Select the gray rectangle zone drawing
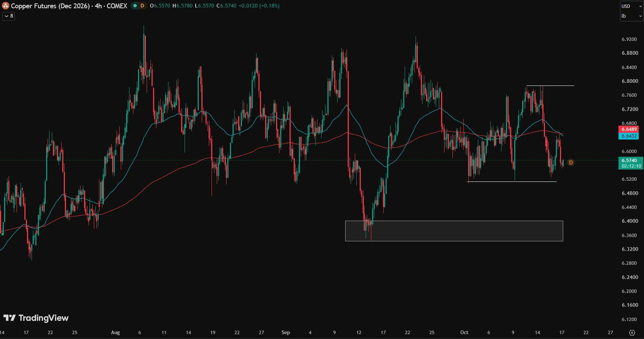The width and height of the screenshot is (644, 339). pos(454,231)
